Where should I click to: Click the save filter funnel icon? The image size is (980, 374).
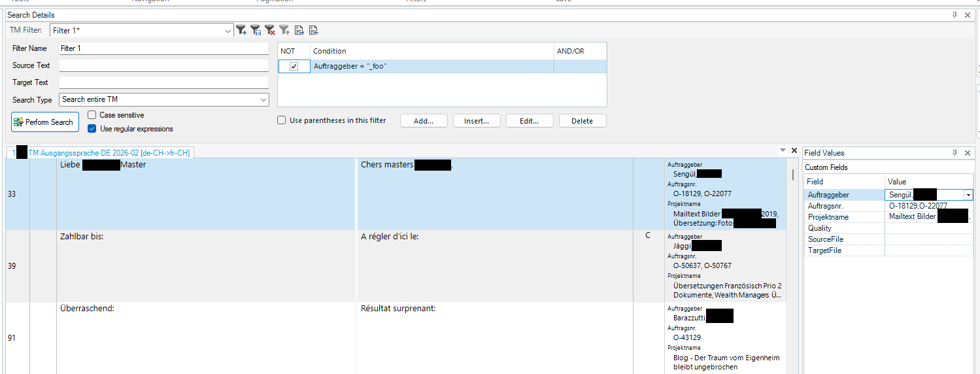[x=256, y=30]
